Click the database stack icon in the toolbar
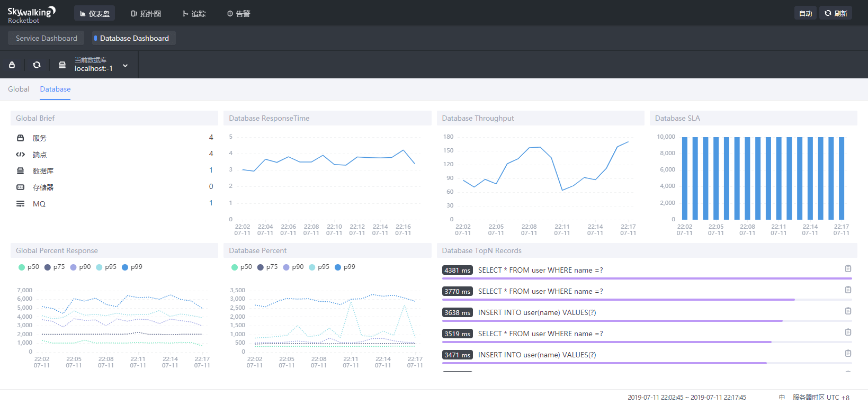The width and height of the screenshot is (868, 405). [x=62, y=65]
